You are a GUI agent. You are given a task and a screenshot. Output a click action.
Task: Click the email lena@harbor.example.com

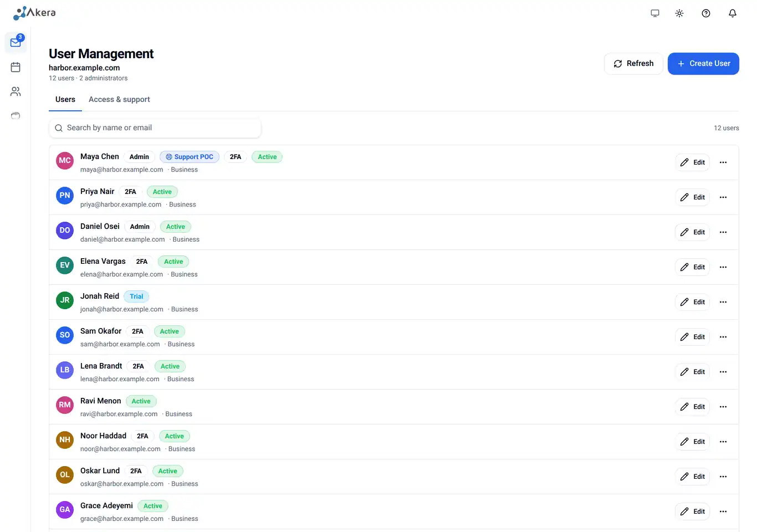coord(120,379)
